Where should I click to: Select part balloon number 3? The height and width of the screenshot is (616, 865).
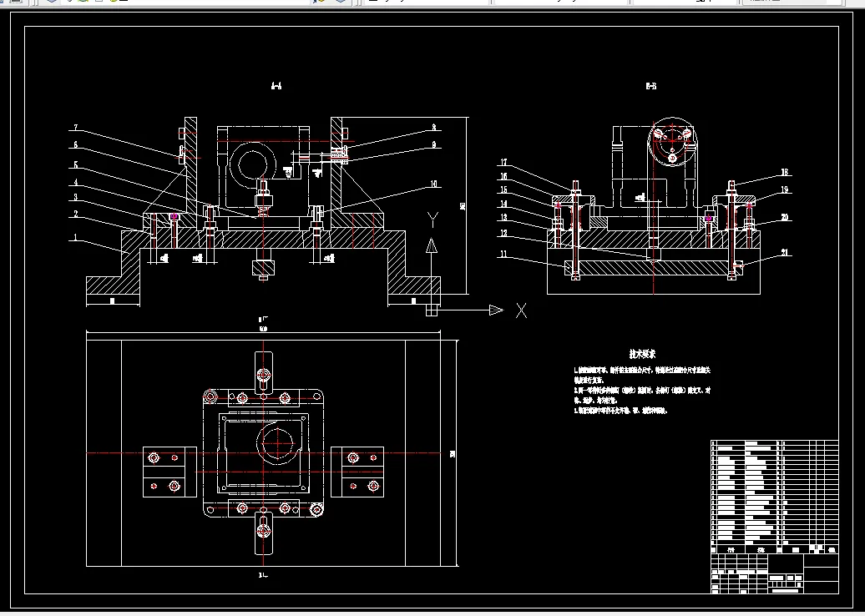click(76, 198)
